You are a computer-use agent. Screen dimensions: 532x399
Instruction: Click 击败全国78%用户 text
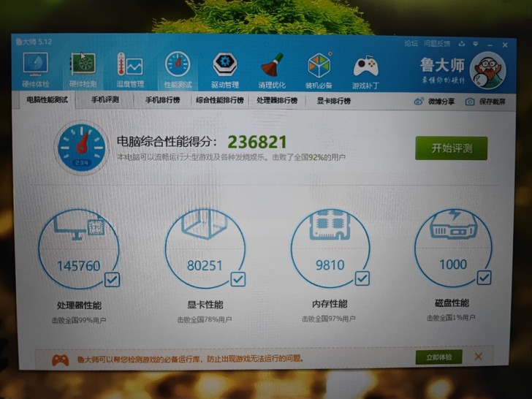[x=205, y=319]
